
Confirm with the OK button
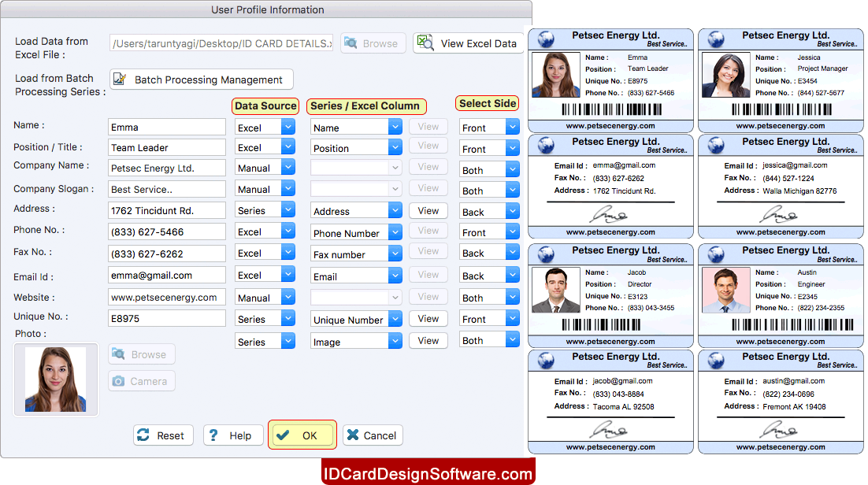pos(302,435)
